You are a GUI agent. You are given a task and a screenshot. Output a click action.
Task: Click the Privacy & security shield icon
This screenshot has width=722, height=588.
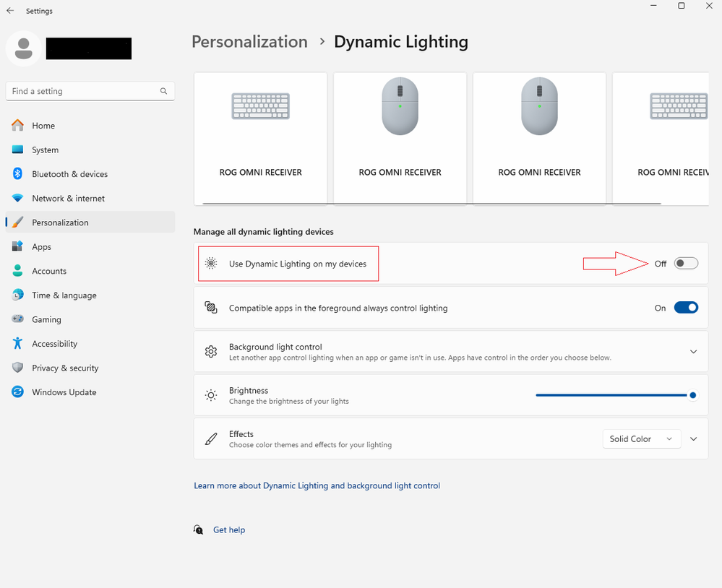(x=17, y=368)
